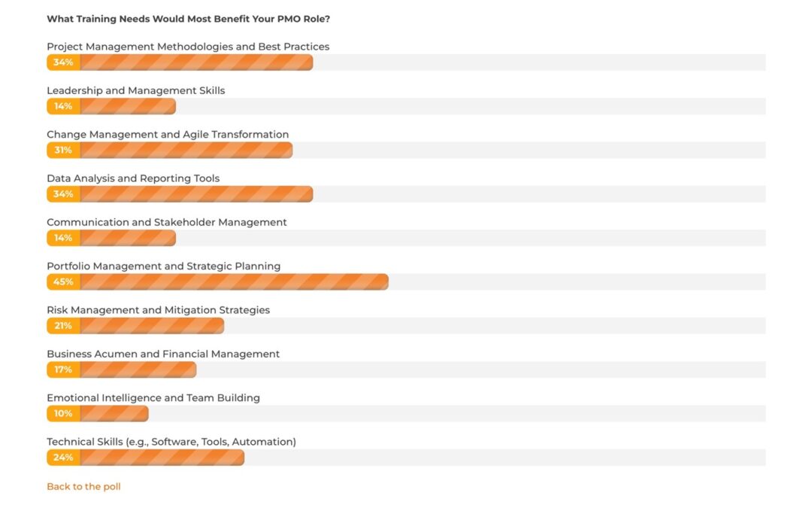Select 'Portfolio Management and Strategic Planning' label
Image resolution: width=812 pixels, height=508 pixels.
click(x=164, y=266)
